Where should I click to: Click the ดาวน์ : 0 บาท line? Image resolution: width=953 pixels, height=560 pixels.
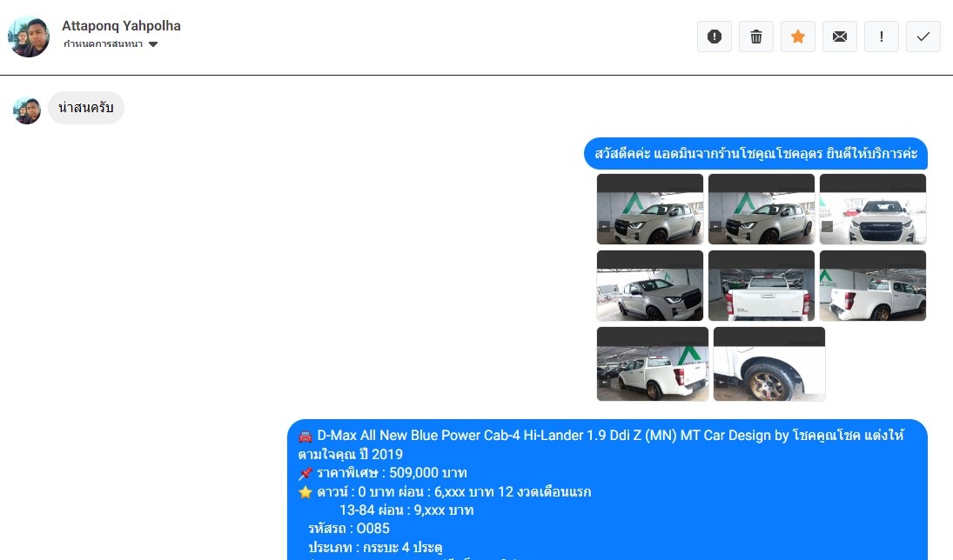(444, 491)
